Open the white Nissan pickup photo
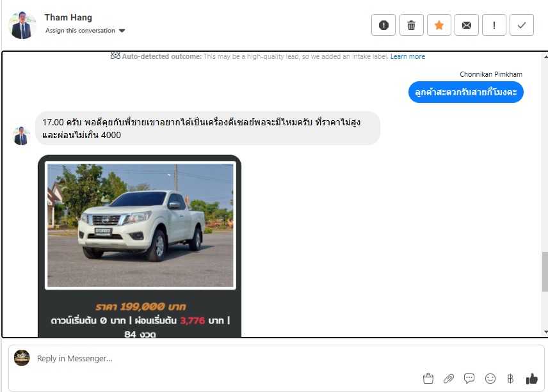This screenshot has height=392, width=548. (140, 225)
